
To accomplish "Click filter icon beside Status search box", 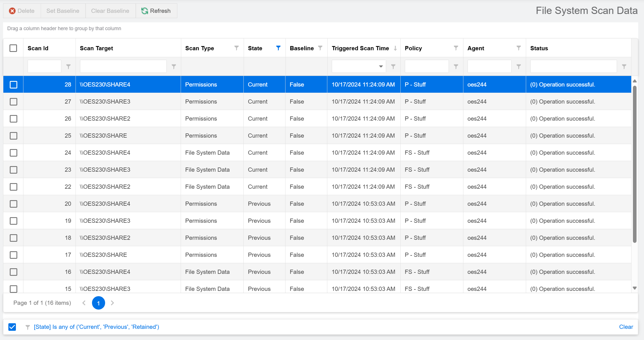I will 624,66.
